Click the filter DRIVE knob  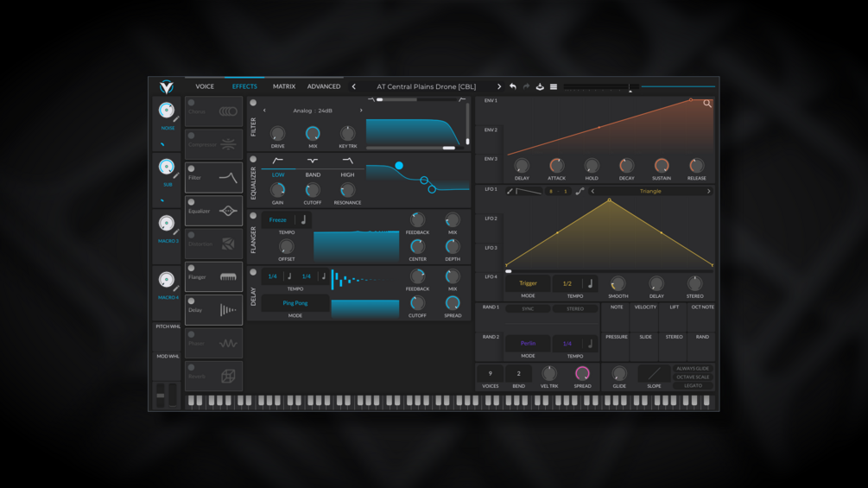click(x=277, y=133)
